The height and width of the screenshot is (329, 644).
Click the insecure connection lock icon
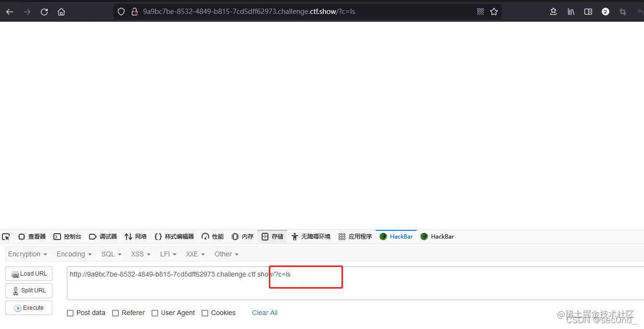(135, 12)
